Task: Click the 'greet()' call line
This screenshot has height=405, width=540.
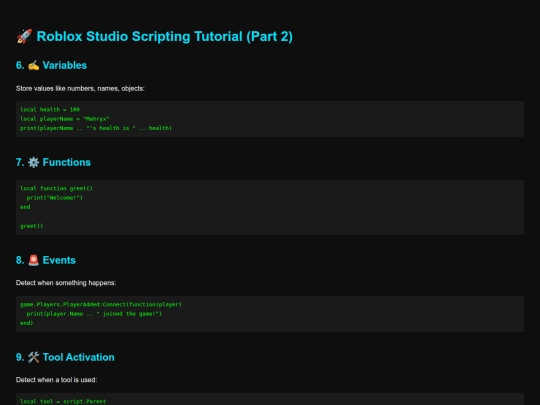Action: [32, 226]
